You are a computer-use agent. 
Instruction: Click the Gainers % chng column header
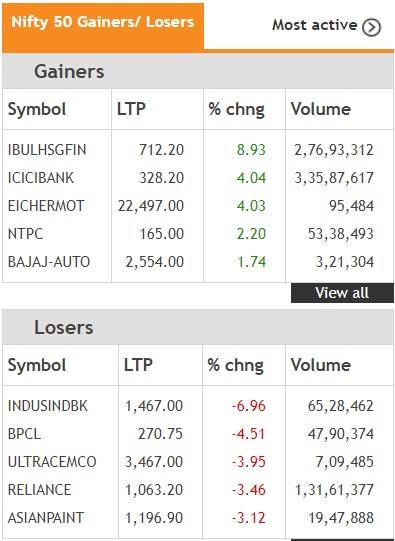point(237,109)
